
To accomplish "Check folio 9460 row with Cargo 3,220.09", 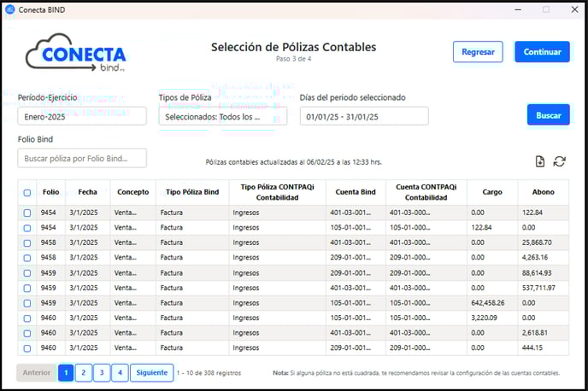I will pyautogui.click(x=27, y=318).
